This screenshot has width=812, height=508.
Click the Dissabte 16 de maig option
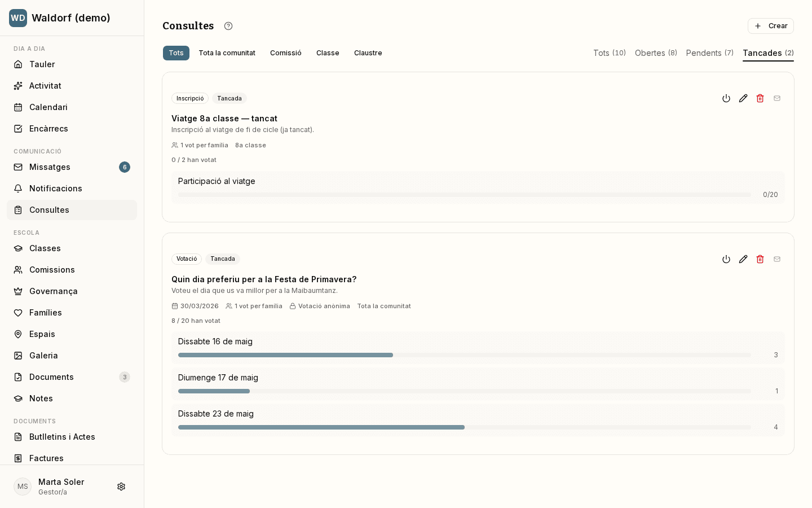point(478,348)
